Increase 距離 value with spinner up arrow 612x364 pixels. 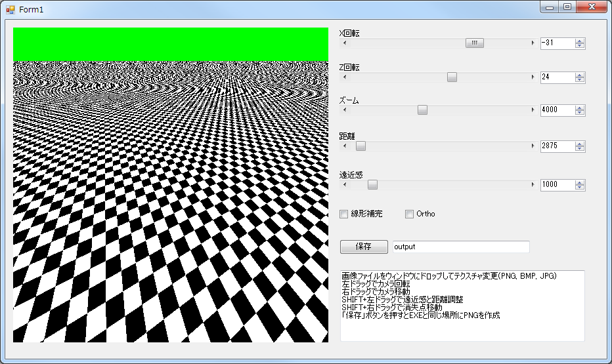580,144
